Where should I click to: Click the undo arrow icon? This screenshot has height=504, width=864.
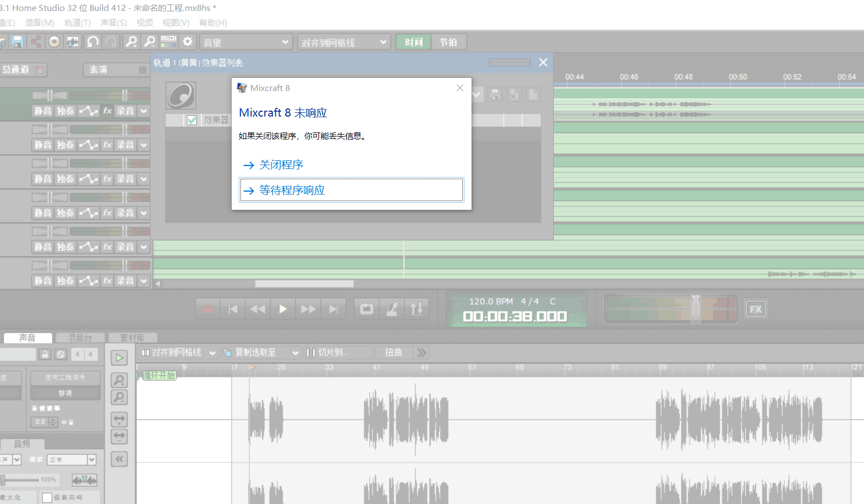(93, 42)
